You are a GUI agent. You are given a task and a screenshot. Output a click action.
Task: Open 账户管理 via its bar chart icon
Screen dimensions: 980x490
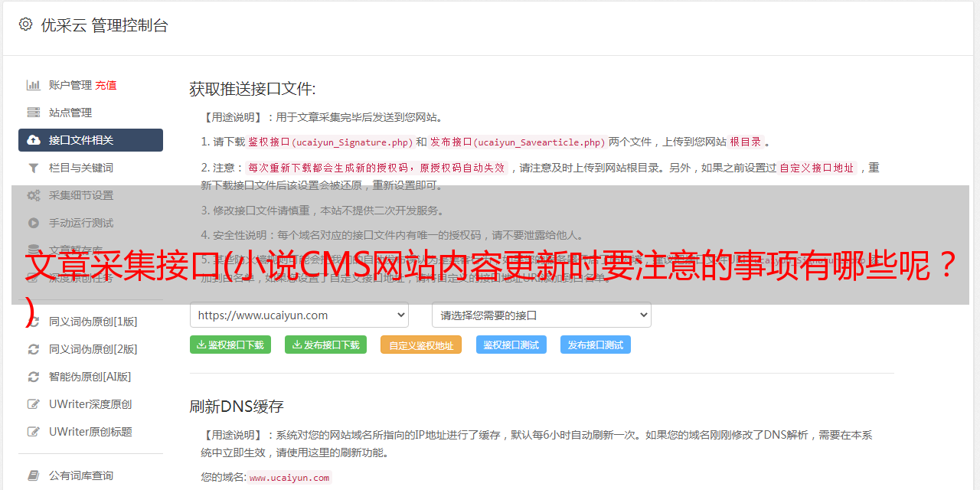(x=34, y=85)
